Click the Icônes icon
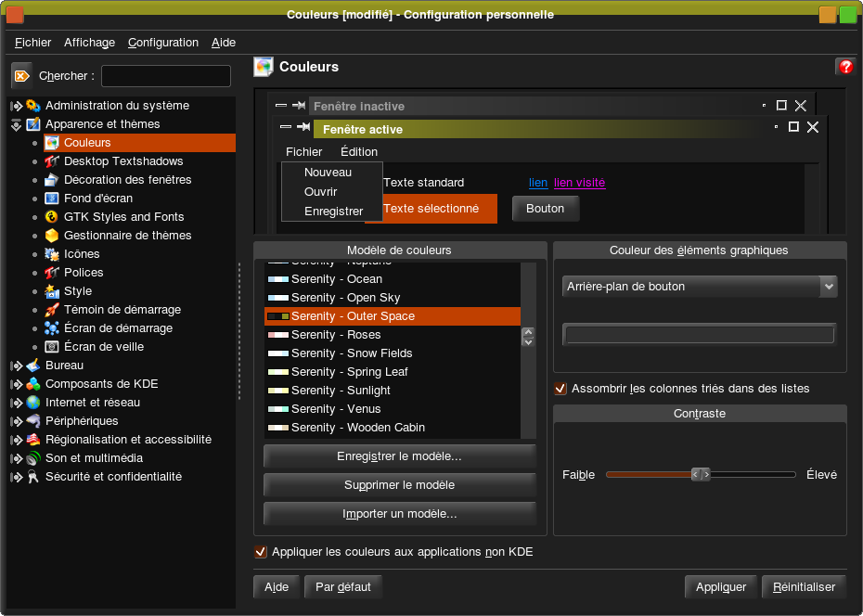 52,254
